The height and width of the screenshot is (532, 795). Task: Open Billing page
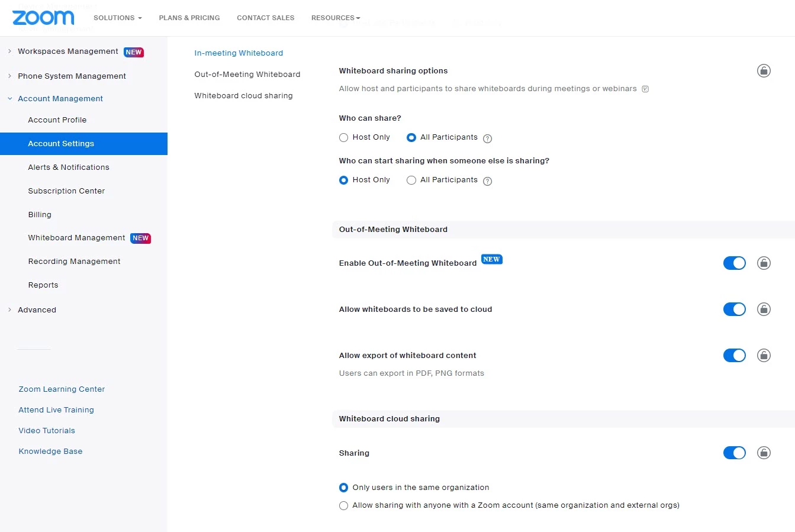coord(40,214)
